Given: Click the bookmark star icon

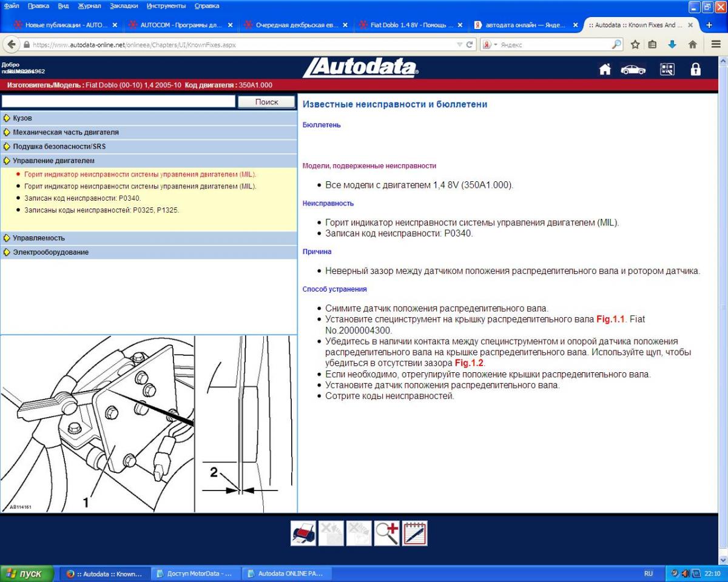Looking at the screenshot, I should [x=635, y=44].
